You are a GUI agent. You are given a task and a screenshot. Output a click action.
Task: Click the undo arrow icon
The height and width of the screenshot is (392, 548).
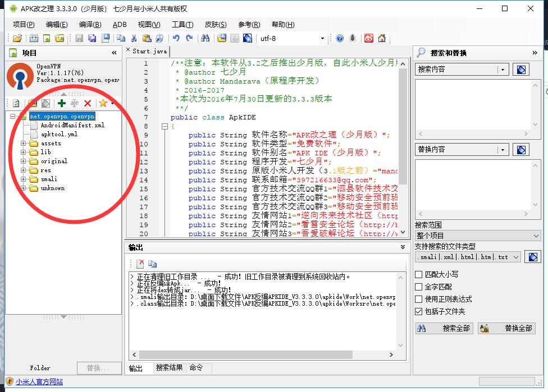(x=176, y=39)
